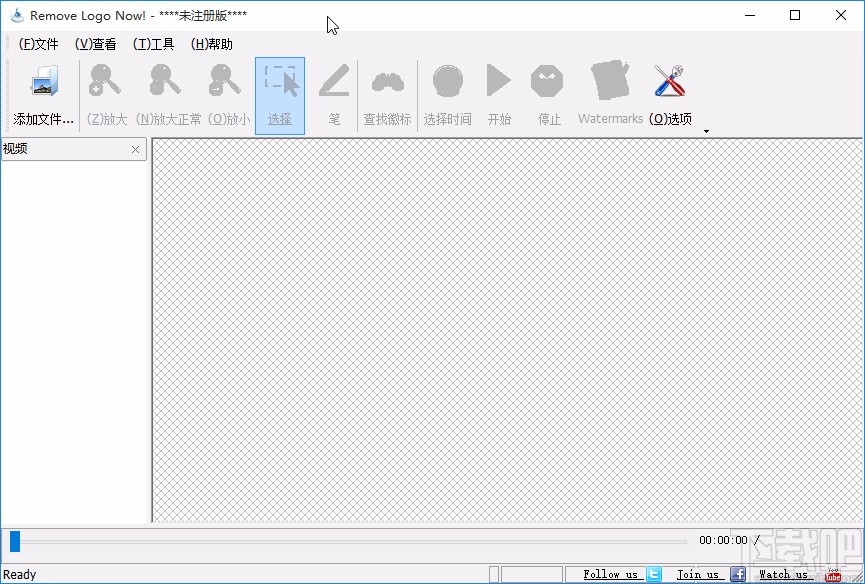Screen dimensions: 865x584
Task: Click the 开始 start processing icon
Action: (x=498, y=82)
